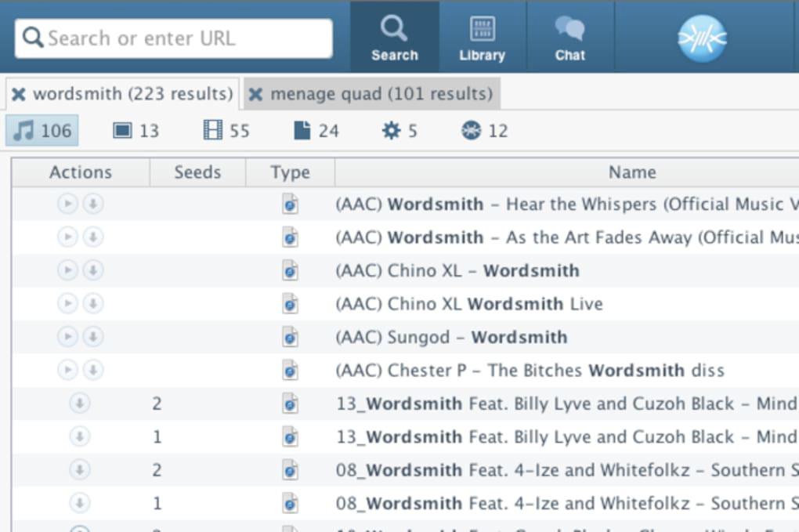Viewport: 799px width, 532px height.
Task: Play preview of As the Art Fades Away
Action: [x=67, y=237]
